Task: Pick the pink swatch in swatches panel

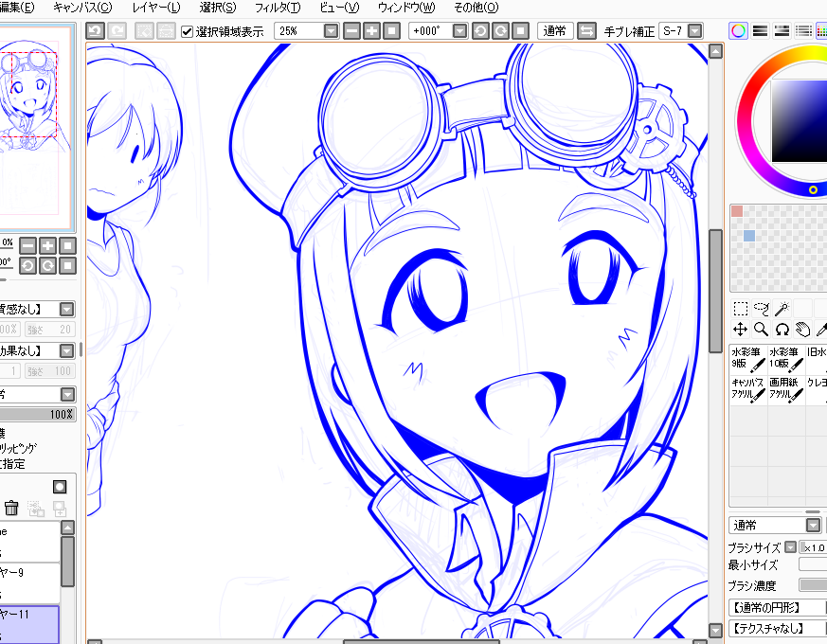Action: pyautogui.click(x=737, y=211)
